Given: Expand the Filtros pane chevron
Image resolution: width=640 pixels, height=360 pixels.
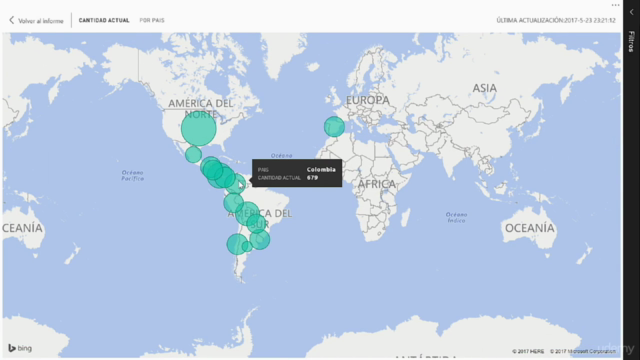Looking at the screenshot, I should click(x=631, y=12).
